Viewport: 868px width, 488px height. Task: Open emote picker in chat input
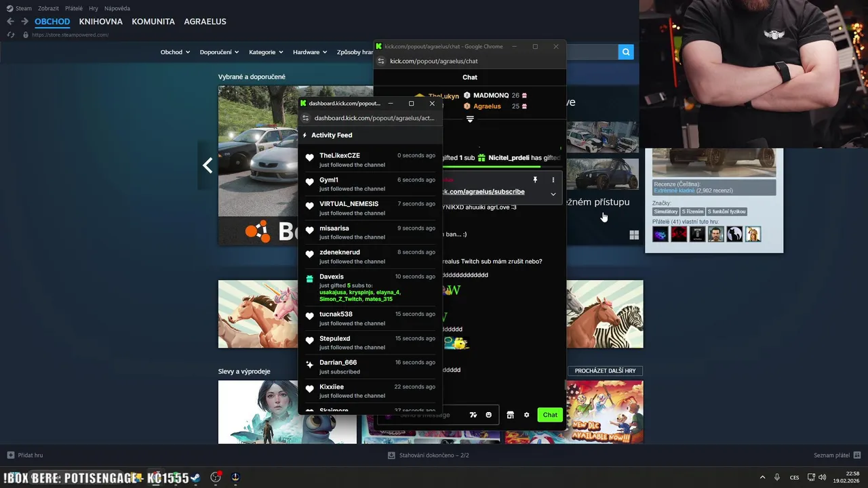488,415
